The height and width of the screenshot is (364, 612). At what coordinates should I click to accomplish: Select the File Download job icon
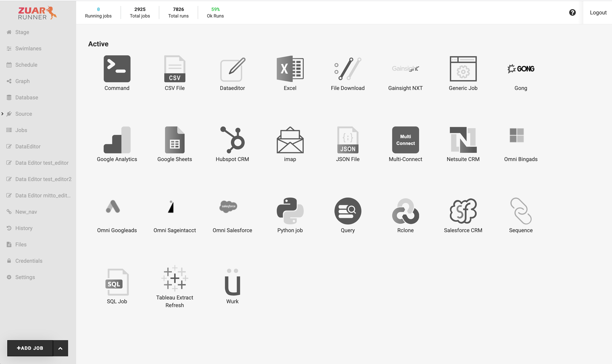pyautogui.click(x=348, y=69)
